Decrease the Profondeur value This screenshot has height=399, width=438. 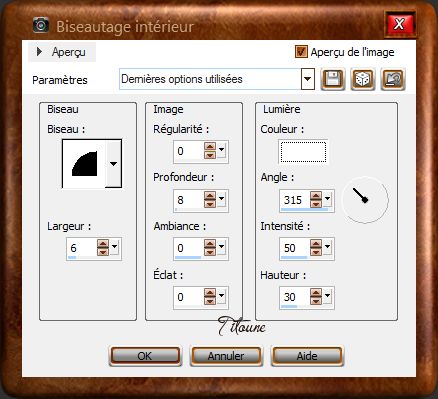210,204
